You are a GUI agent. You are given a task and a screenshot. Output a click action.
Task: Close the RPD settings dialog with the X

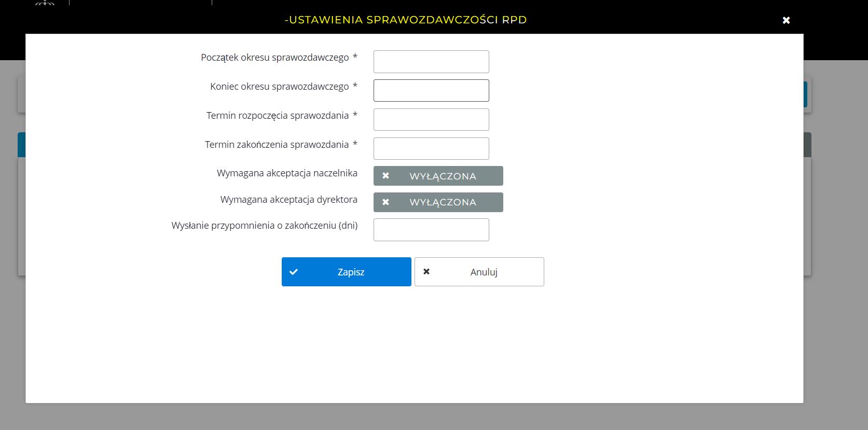pyautogui.click(x=786, y=20)
